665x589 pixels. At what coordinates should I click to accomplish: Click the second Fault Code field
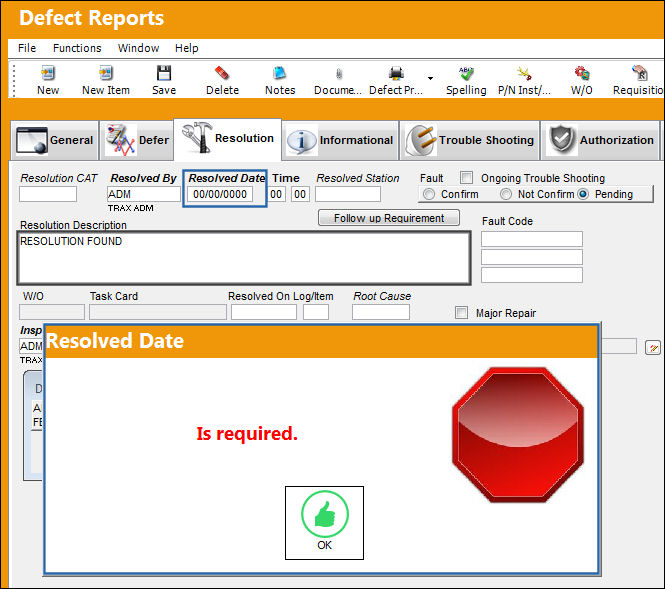[532, 257]
